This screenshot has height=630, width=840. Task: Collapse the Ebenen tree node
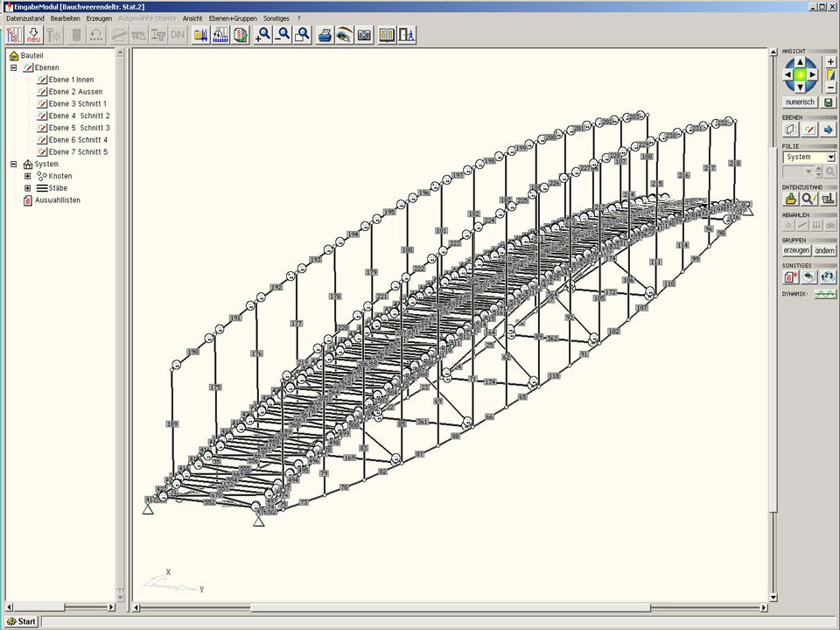pos(14,67)
